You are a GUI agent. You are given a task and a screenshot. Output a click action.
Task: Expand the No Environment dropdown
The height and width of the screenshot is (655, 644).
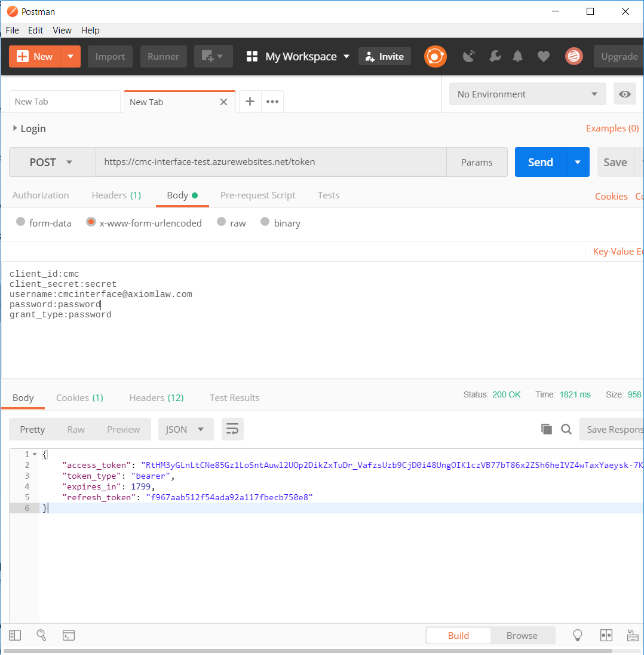pyautogui.click(x=527, y=94)
